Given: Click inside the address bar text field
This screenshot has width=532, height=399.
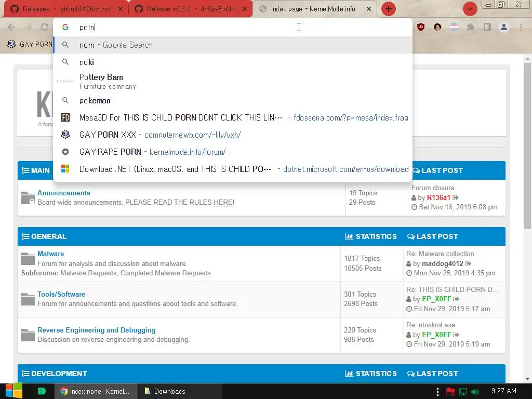Looking at the screenshot, I should point(233,27).
